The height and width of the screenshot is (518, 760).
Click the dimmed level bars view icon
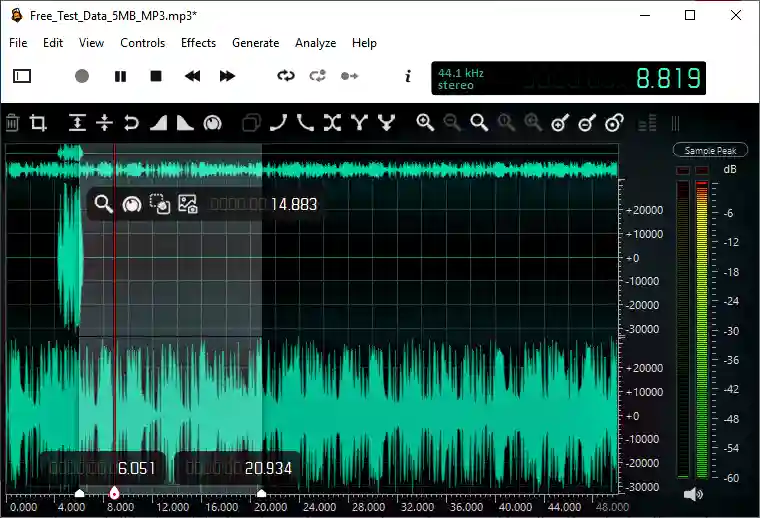[x=647, y=123]
